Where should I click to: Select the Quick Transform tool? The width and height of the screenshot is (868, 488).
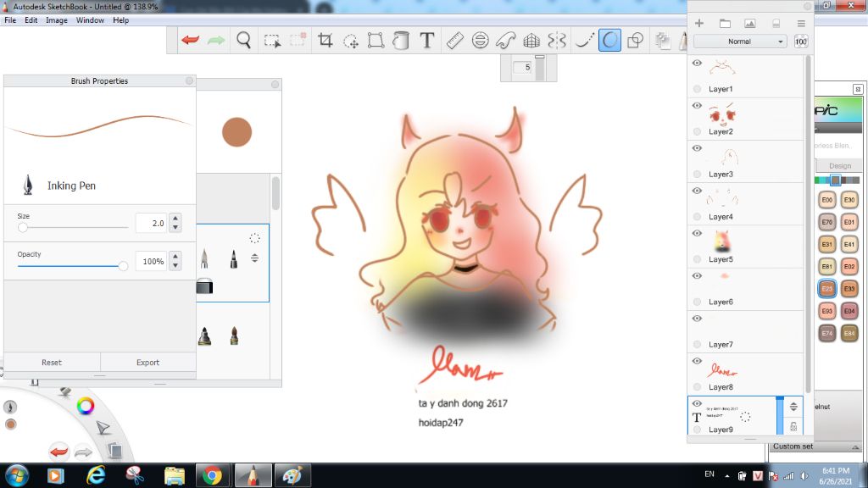[350, 41]
